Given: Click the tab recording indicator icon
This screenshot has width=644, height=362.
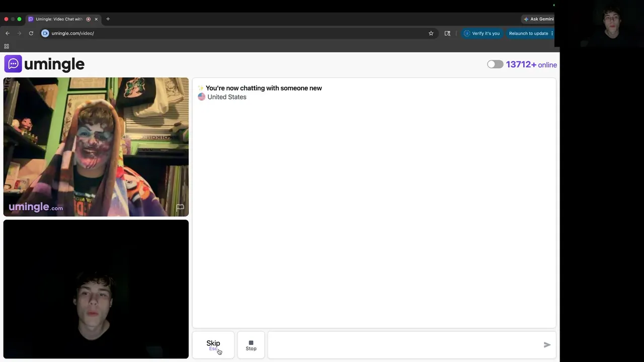Looking at the screenshot, I should [89, 19].
